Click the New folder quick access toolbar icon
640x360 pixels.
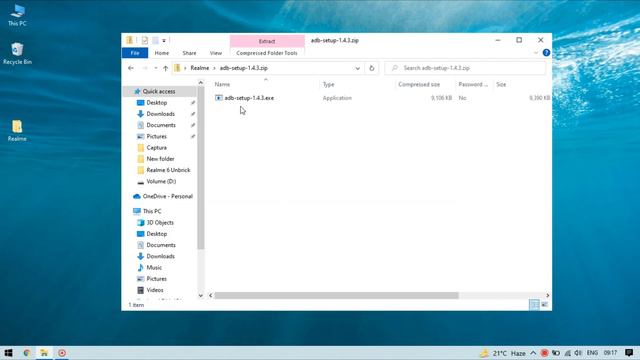pyautogui.click(x=155, y=40)
